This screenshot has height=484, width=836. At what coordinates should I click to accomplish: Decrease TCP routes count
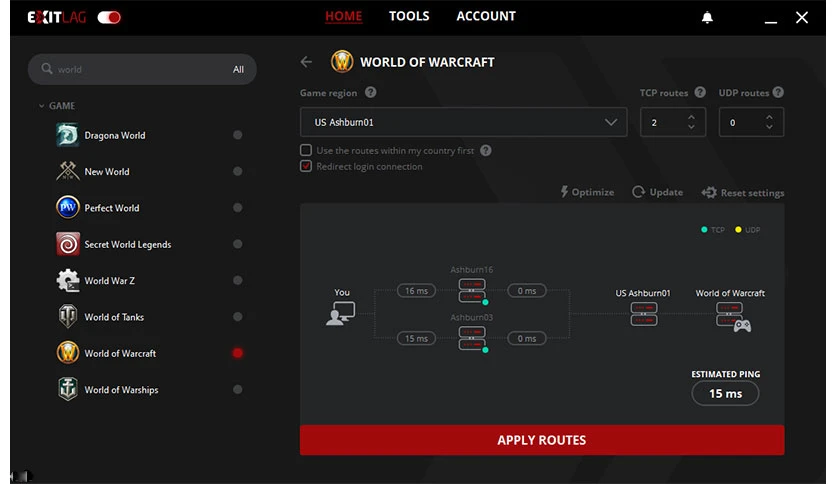[691, 127]
